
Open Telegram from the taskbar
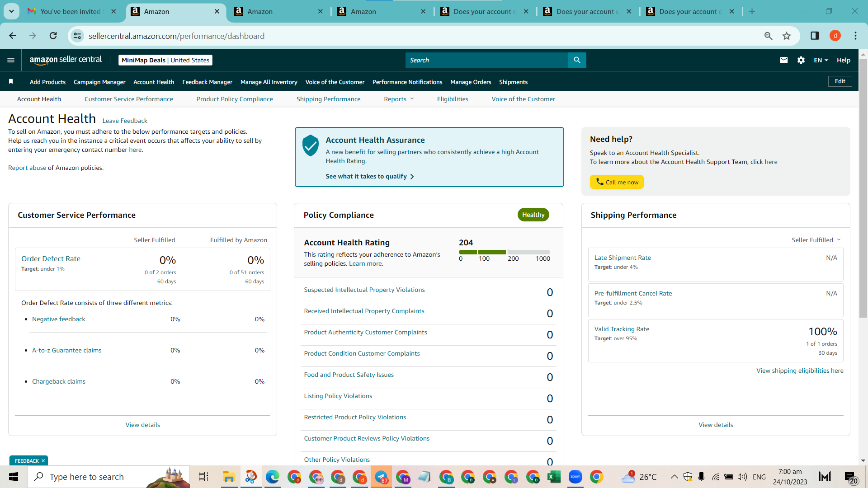pyautogui.click(x=381, y=477)
